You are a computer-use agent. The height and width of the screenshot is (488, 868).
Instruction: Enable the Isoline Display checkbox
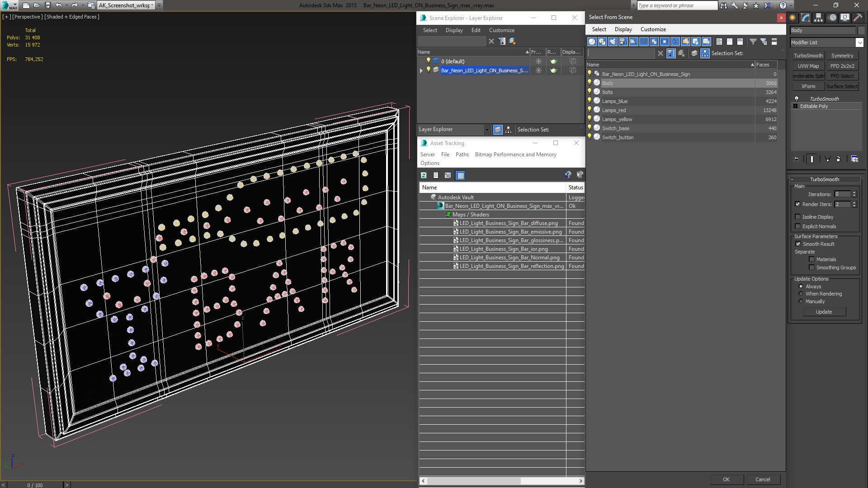[x=798, y=217]
